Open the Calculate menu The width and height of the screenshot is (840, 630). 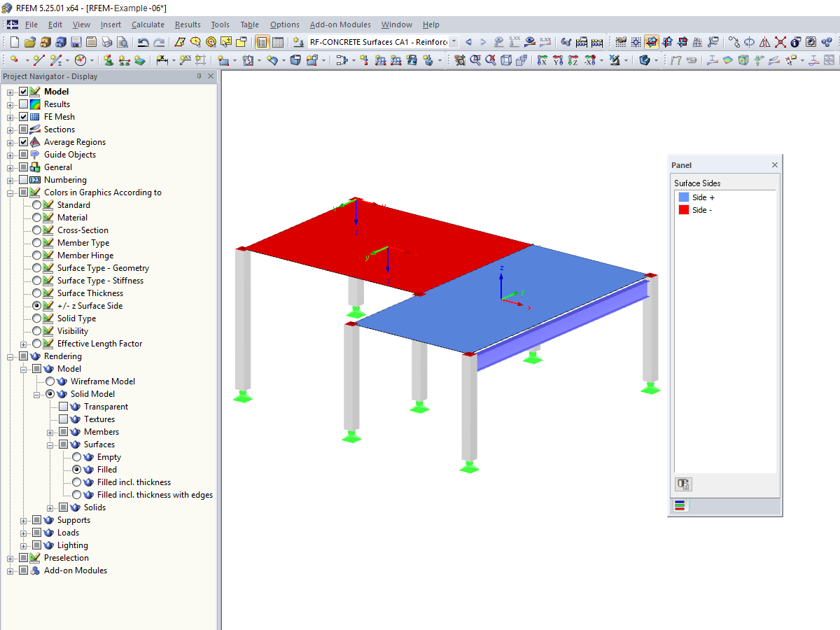click(148, 24)
